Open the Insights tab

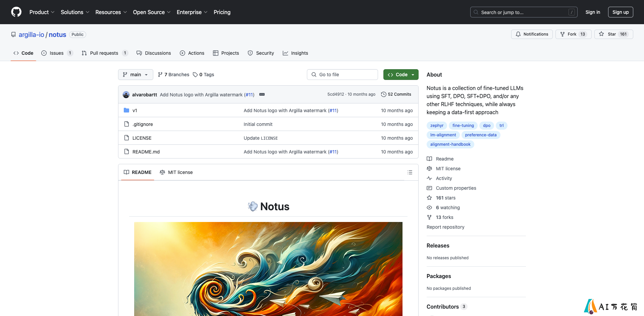pyautogui.click(x=295, y=53)
